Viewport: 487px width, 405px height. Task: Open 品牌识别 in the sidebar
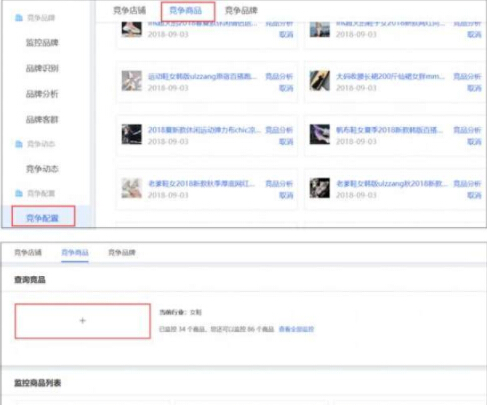[x=42, y=68]
